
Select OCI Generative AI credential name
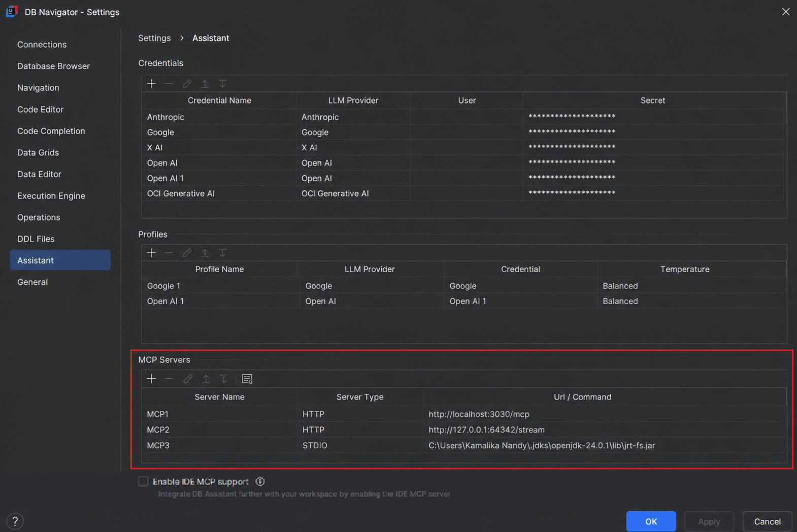point(181,193)
